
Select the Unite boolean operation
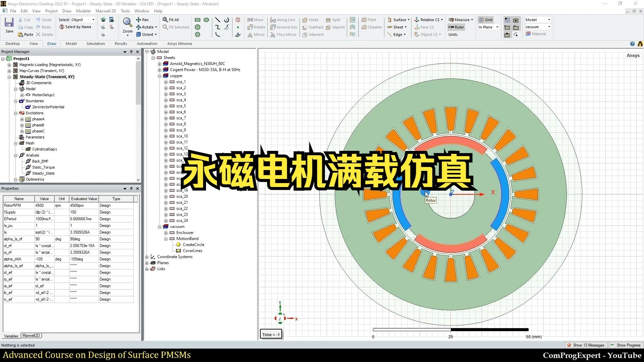(x=311, y=19)
